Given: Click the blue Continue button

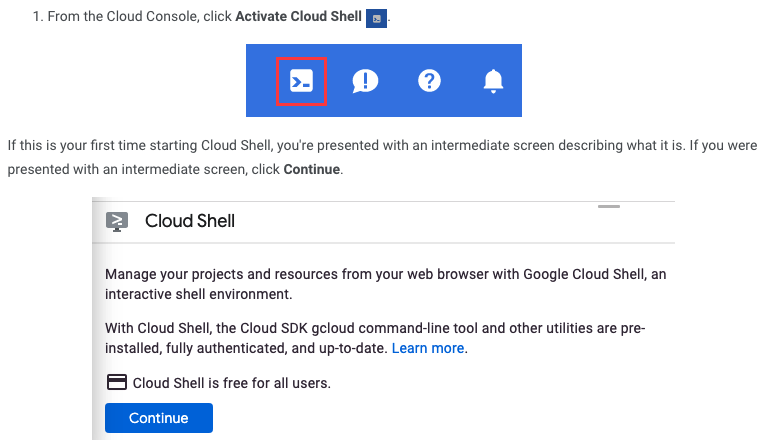Looking at the screenshot, I should (159, 418).
